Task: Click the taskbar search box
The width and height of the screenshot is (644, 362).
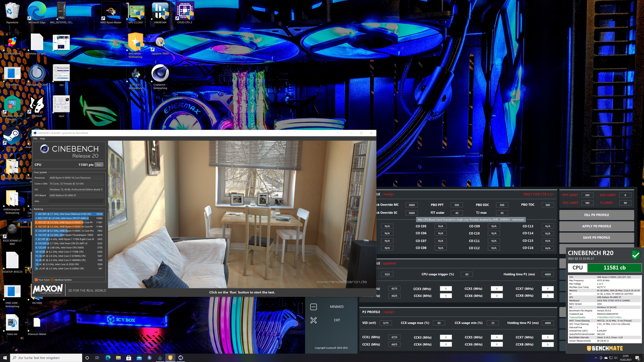Action: click(x=46, y=358)
